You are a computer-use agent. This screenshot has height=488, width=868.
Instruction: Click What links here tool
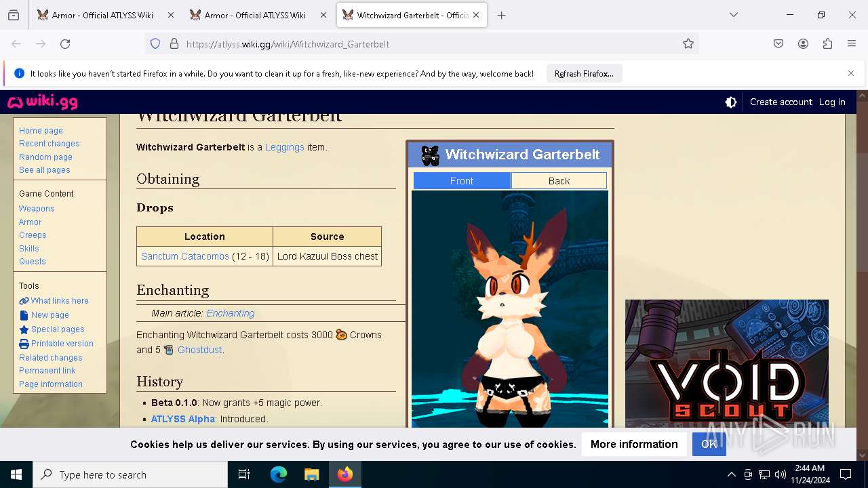pyautogui.click(x=59, y=301)
